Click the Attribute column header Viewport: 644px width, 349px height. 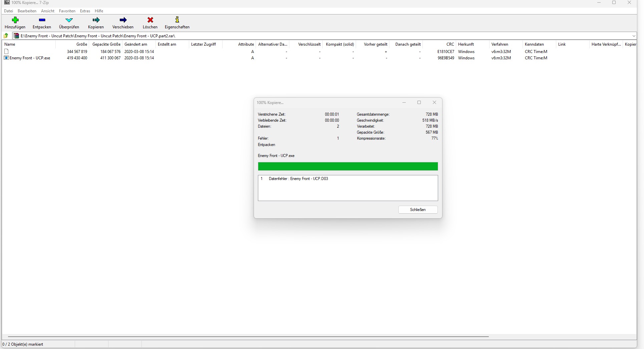[x=239, y=44]
